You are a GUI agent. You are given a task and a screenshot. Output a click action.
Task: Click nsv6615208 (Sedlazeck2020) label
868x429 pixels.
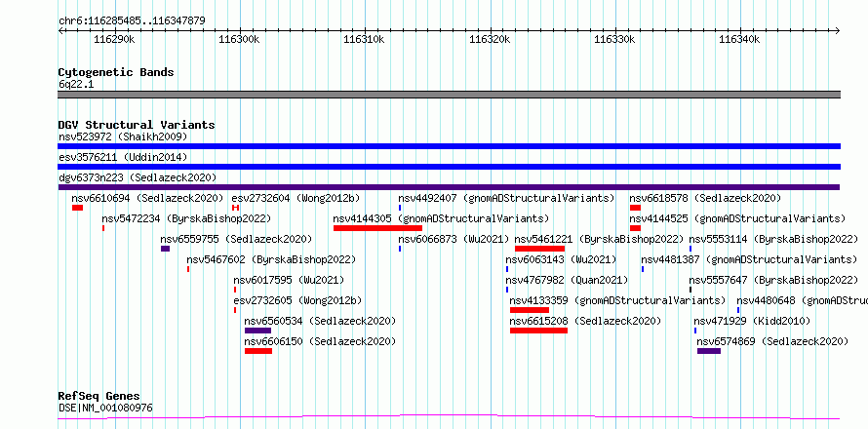(586, 321)
